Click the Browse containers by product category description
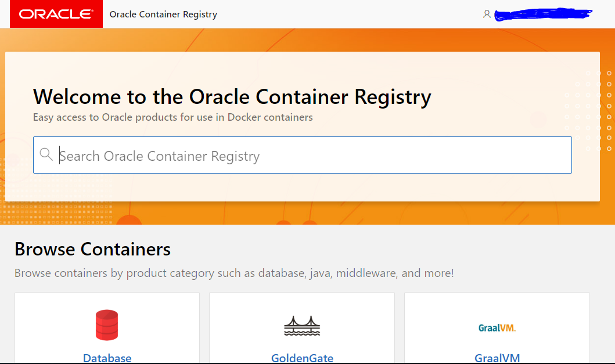This screenshot has height=364, width=615. point(234,273)
